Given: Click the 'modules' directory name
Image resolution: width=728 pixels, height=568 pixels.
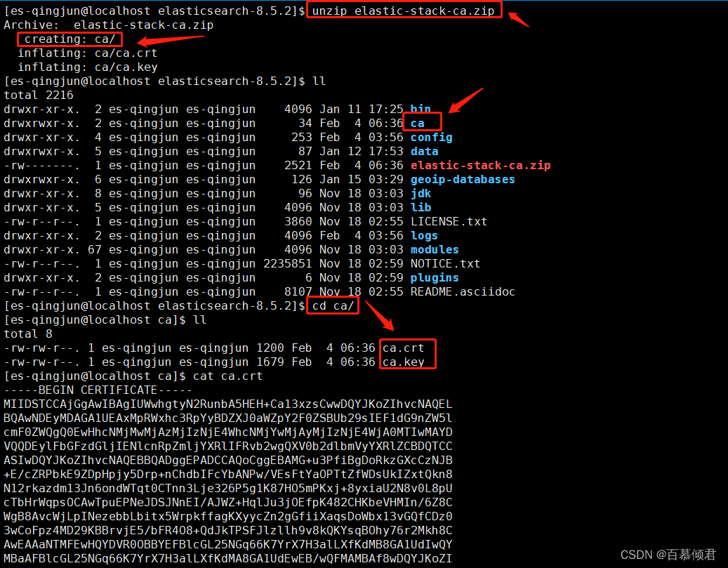Looking at the screenshot, I should tap(435, 249).
